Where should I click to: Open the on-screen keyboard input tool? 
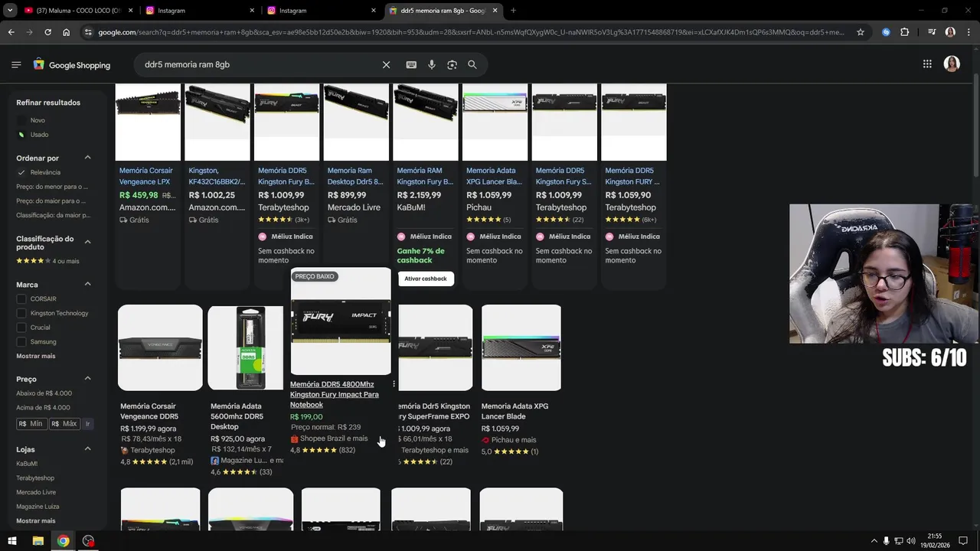coord(411,65)
